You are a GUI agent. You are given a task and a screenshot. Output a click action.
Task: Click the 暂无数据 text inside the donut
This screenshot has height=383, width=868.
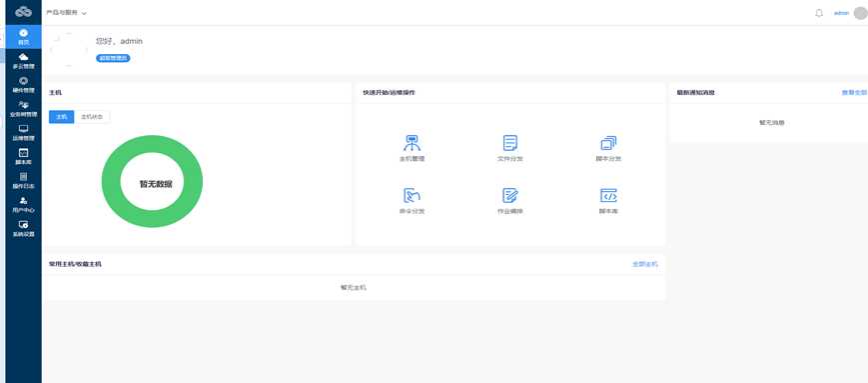[155, 184]
